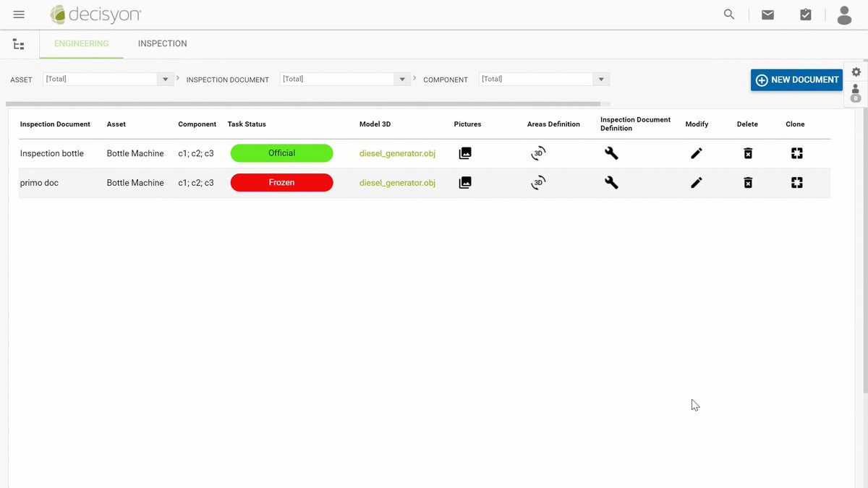This screenshot has height=488, width=868.
Task: Click the Model 3D column header
Action: tap(375, 124)
